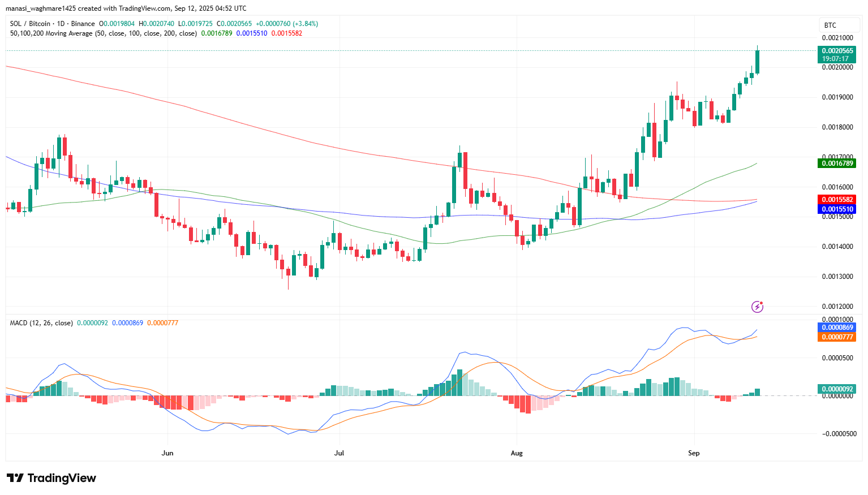Click the purple lightning quick-alert icon
This screenshot has width=868, height=495.
(757, 307)
